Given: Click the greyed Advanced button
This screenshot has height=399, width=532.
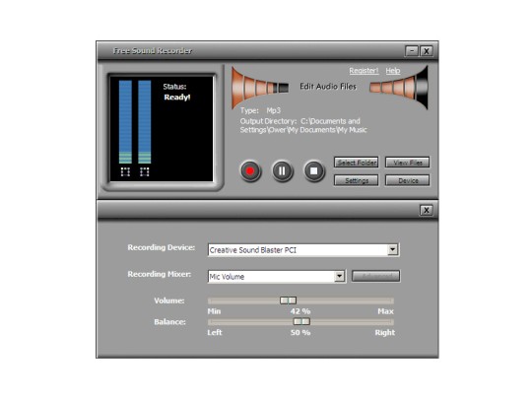Looking at the screenshot, I should pyautogui.click(x=375, y=276).
